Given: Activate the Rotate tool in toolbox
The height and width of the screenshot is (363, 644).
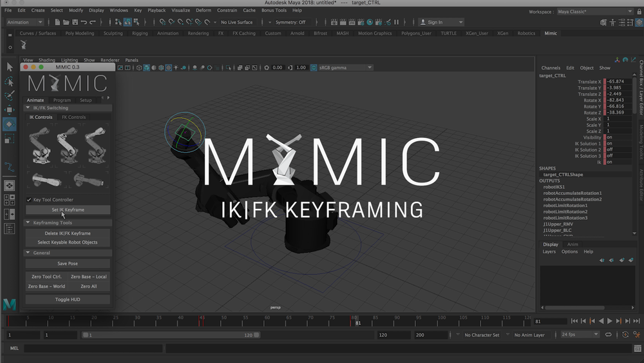Looking at the screenshot, I should tap(10, 124).
